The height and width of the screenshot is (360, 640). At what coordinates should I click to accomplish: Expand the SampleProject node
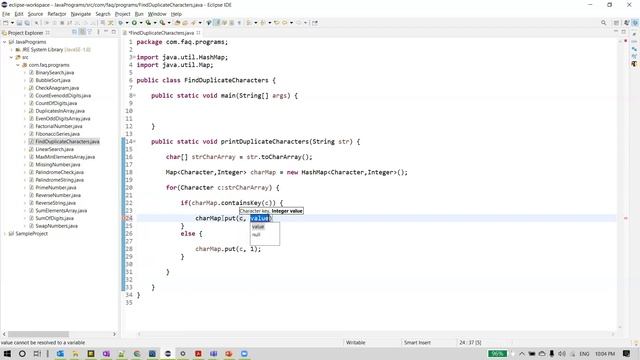(x=4, y=234)
